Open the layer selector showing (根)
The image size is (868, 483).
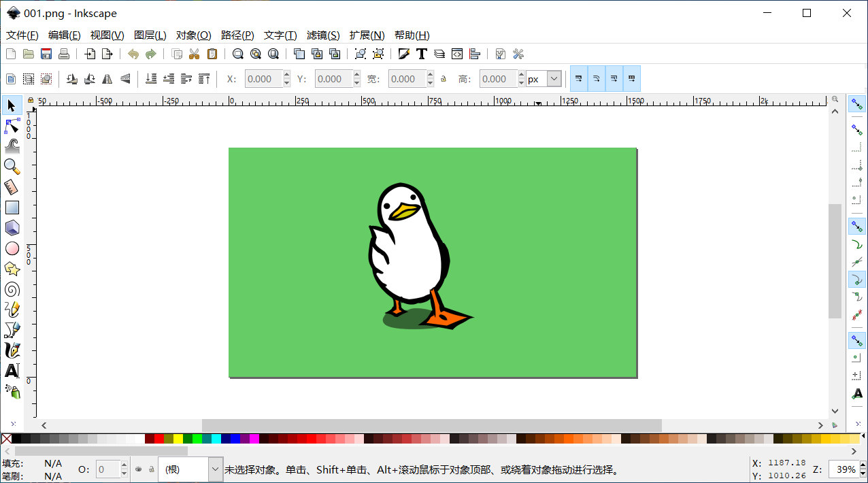pos(190,469)
